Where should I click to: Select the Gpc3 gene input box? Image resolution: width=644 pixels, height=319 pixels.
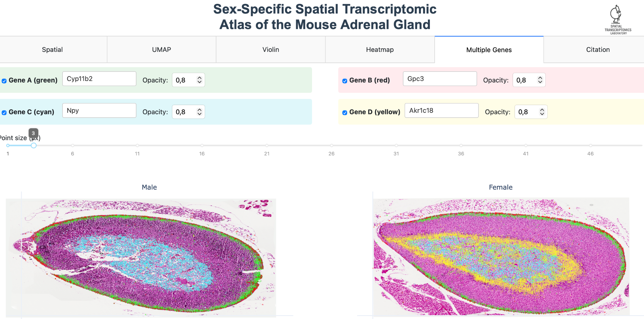point(440,79)
